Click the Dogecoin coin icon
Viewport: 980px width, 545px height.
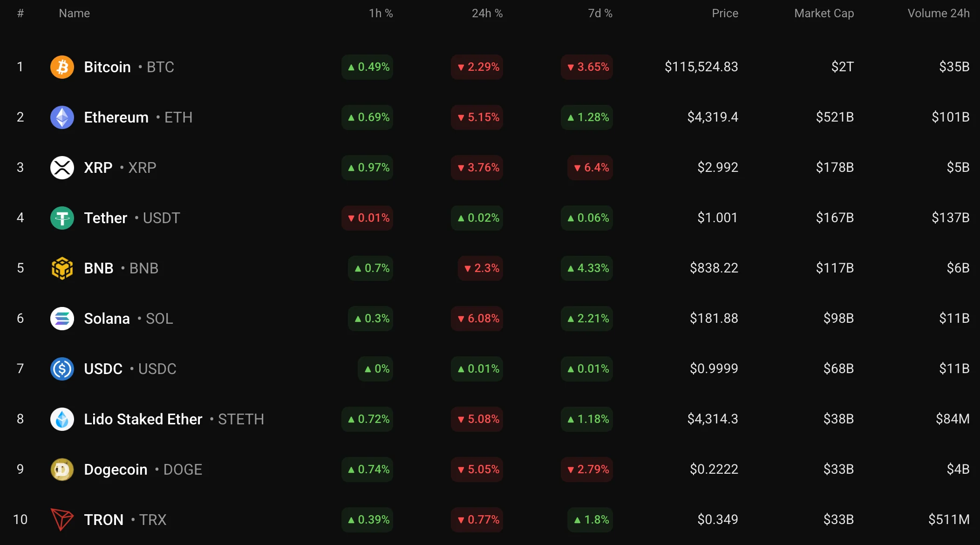(x=62, y=470)
